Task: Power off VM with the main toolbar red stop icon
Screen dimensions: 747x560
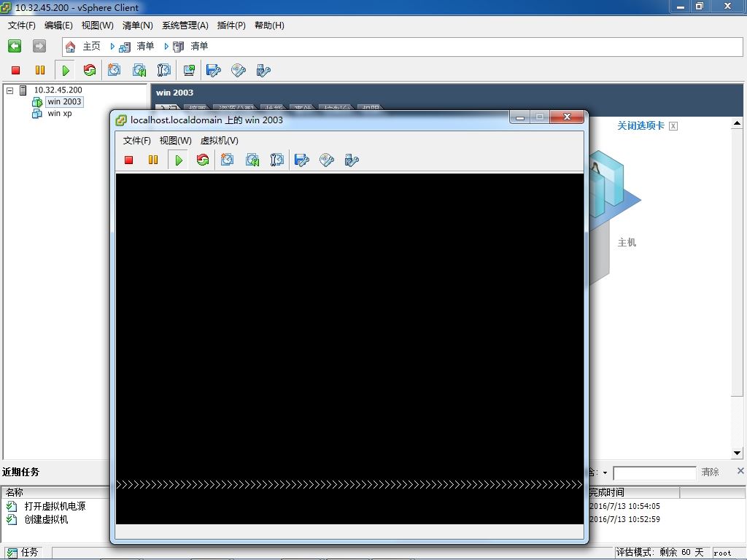Action: click(x=16, y=71)
